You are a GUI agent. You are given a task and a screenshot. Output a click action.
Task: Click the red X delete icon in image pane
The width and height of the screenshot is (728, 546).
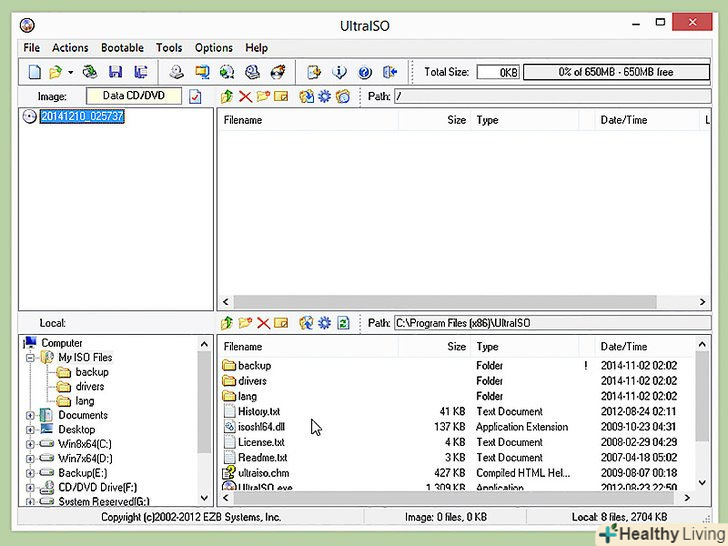(245, 97)
